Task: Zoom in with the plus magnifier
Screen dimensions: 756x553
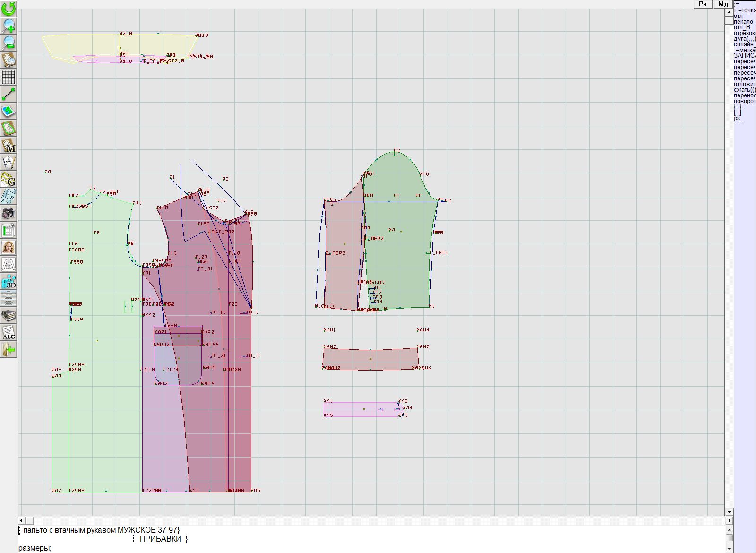Action: [x=9, y=26]
